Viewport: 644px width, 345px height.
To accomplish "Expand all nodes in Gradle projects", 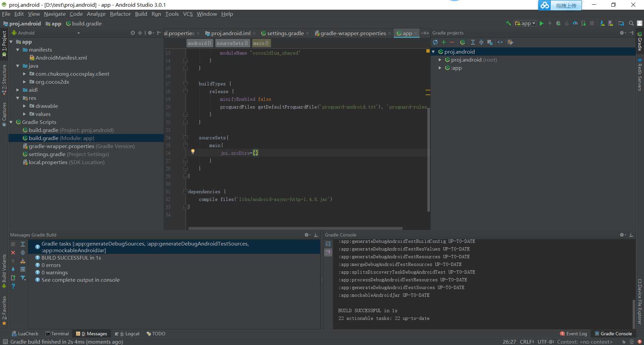I will coord(473,42).
